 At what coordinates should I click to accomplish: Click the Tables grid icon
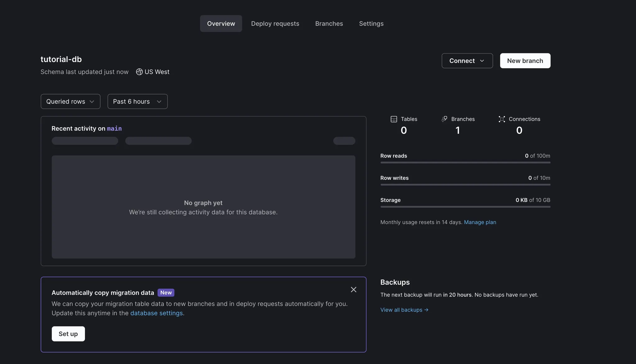394,119
